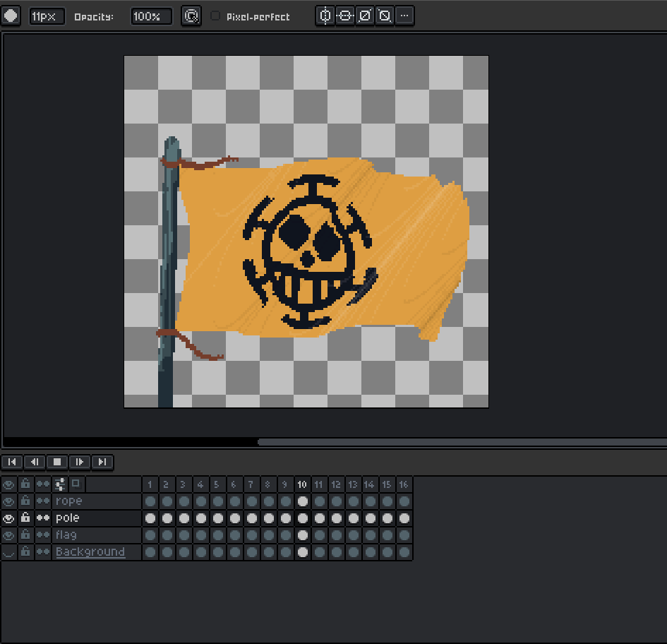Select Background layer cel at frame 14

[371, 552]
